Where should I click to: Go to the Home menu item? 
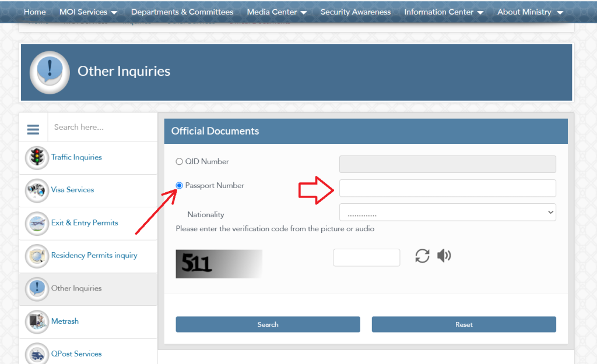(x=35, y=12)
